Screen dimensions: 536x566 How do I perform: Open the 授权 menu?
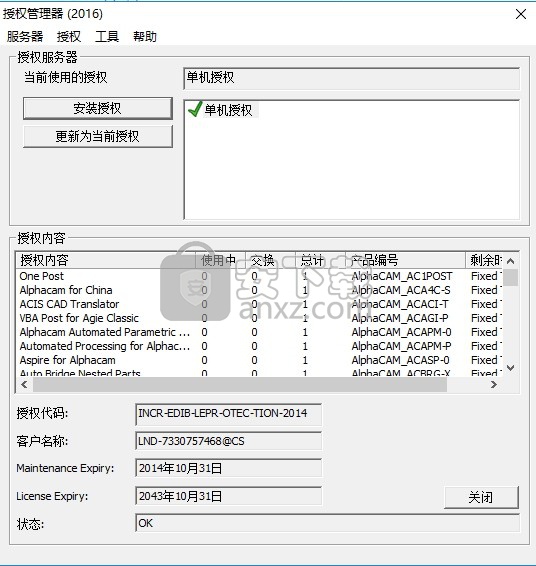69,36
